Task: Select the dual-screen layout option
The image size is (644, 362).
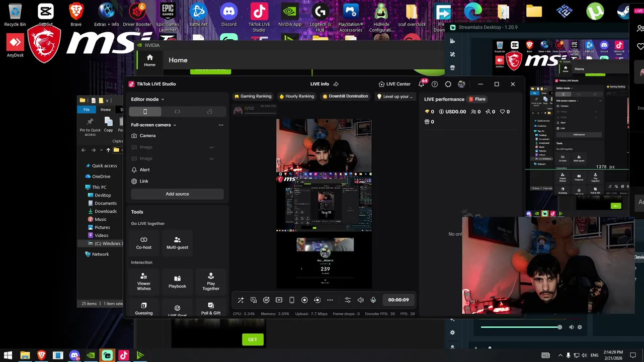Action: click(209, 112)
